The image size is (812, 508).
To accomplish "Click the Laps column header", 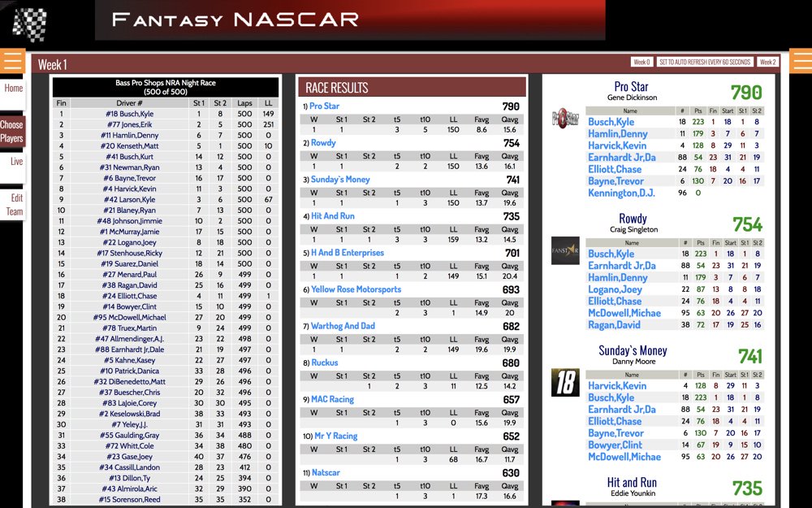I will (244, 103).
